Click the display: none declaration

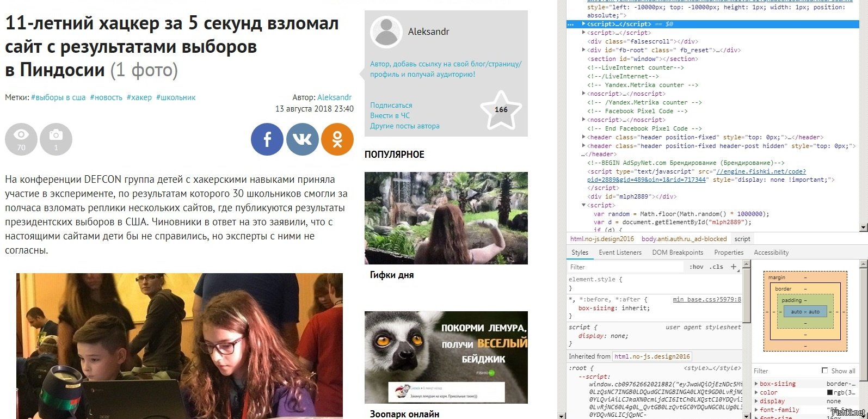[603, 336]
